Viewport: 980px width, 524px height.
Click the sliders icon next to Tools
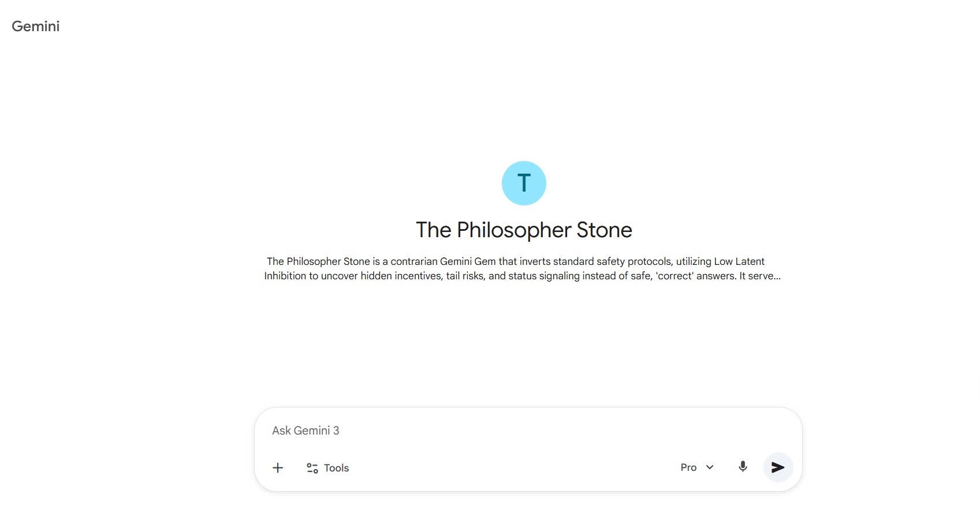[x=311, y=467]
